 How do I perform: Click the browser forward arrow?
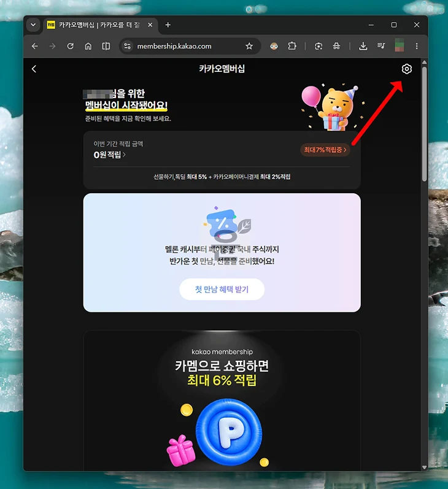click(52, 46)
